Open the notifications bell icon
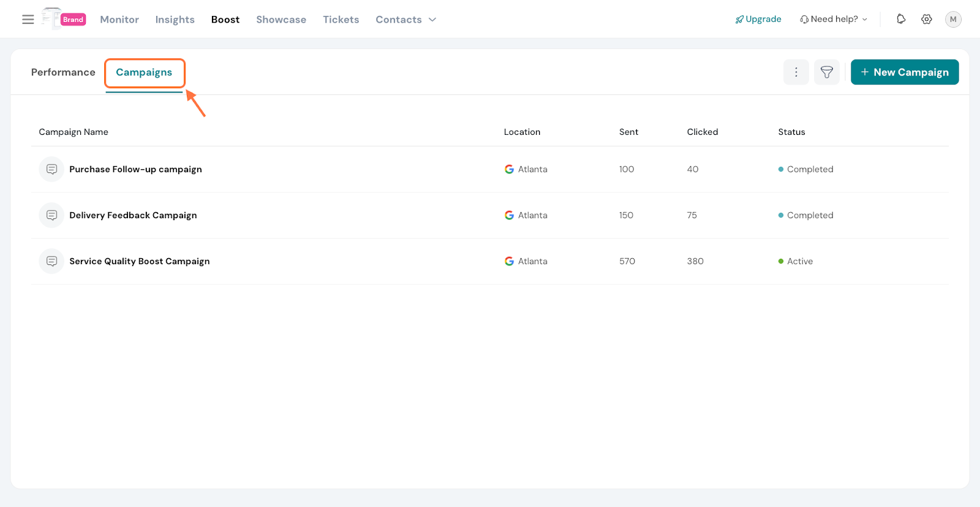The height and width of the screenshot is (507, 980). point(901,19)
